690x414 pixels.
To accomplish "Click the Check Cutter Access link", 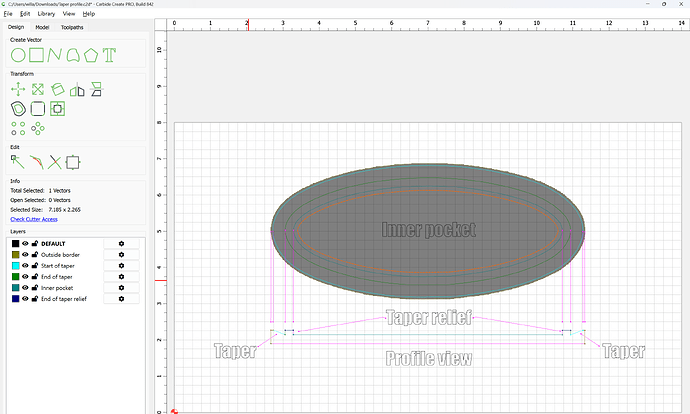I will click(x=34, y=218).
